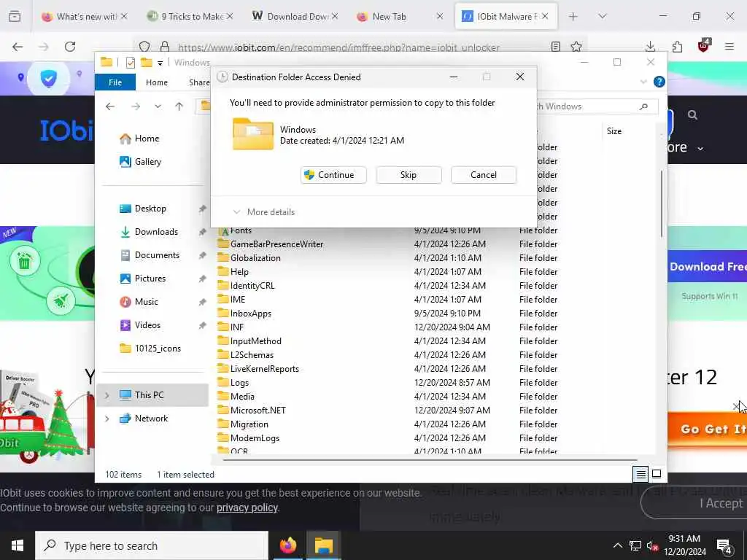This screenshot has width=747, height=560.
Task: Open quick access toolbar customize dropdown
Action: pos(160,63)
